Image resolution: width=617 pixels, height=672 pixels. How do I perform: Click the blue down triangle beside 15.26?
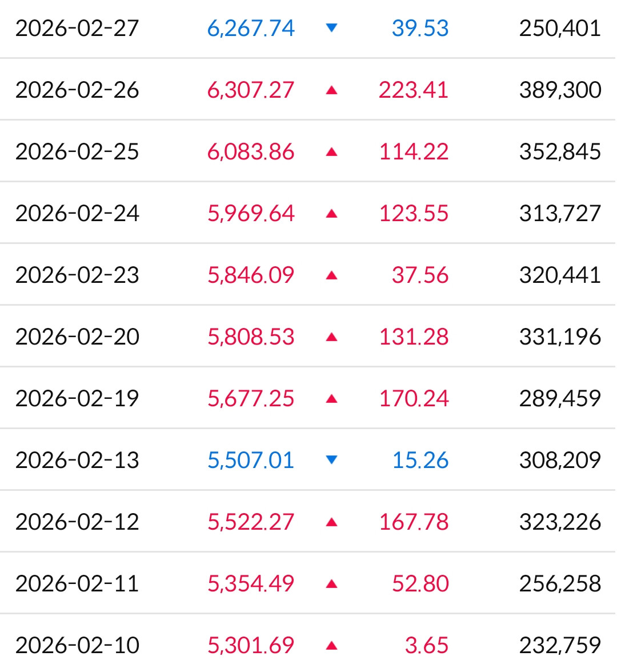point(331,460)
